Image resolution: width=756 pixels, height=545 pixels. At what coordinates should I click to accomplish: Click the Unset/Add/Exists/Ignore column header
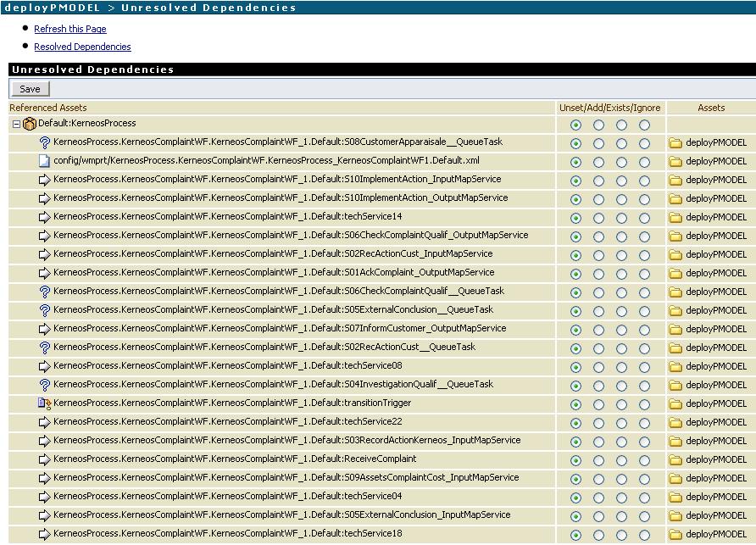click(x=610, y=108)
